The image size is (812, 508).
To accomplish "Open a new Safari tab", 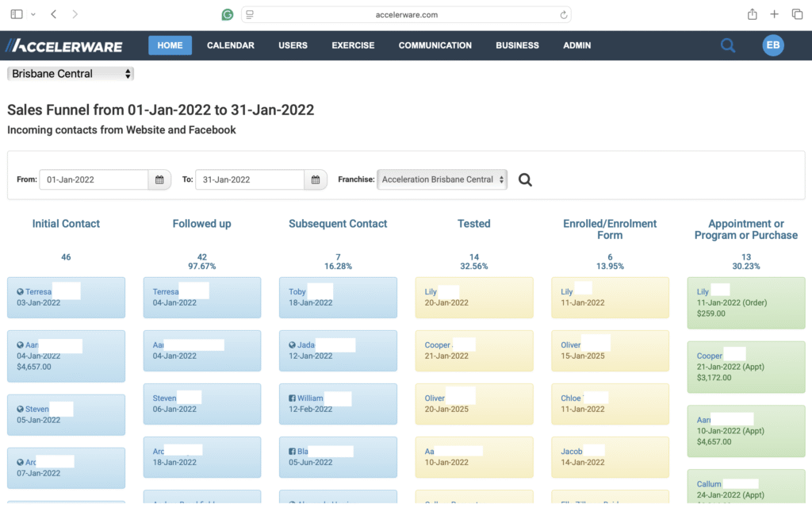I will coord(774,14).
